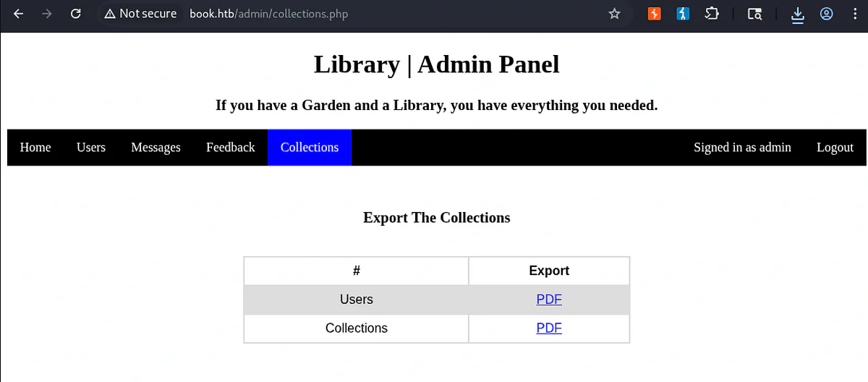Export Users as PDF
This screenshot has height=382, width=868.
549,300
